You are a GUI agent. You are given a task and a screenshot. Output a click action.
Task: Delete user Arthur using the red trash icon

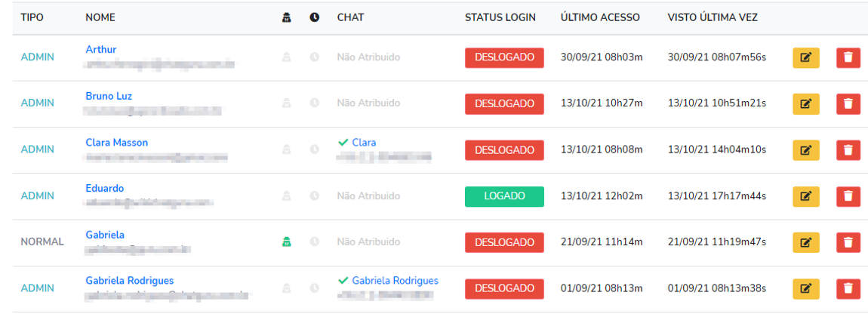(848, 57)
